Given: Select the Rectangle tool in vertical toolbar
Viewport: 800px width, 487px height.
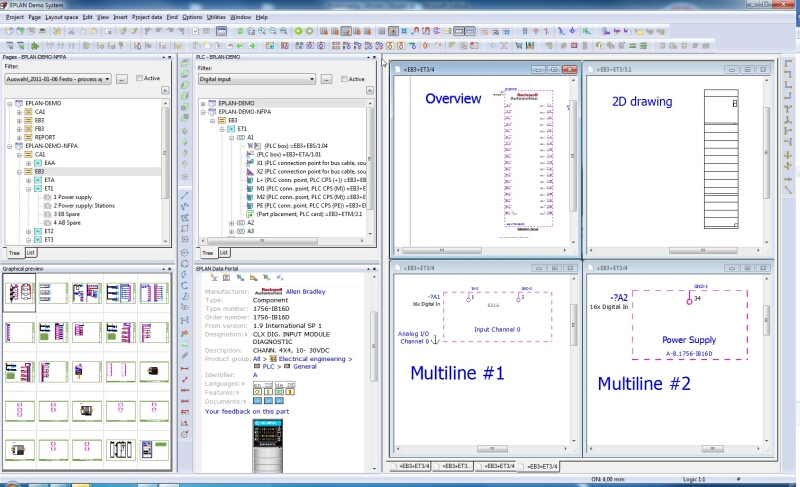Looking at the screenshot, I should (x=185, y=228).
